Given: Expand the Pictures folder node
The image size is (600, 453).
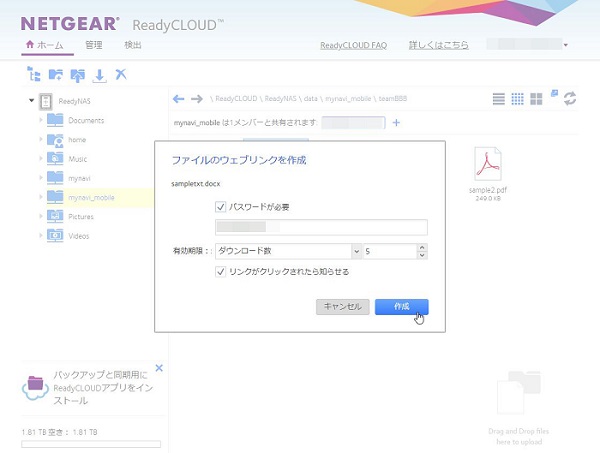Looking at the screenshot, I should 41,216.
